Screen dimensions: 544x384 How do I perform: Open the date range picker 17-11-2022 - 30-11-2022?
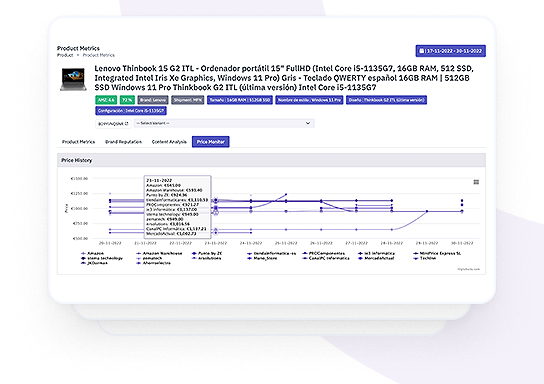450,51
